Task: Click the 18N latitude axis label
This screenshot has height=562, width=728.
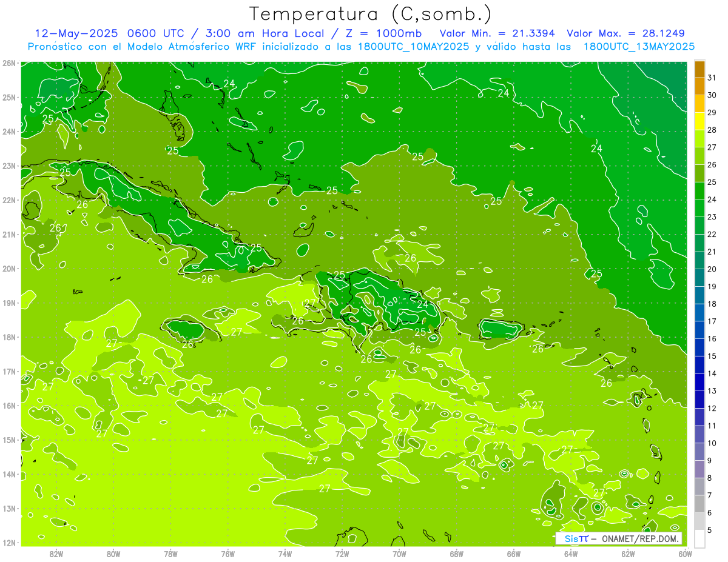Action: 9,337
